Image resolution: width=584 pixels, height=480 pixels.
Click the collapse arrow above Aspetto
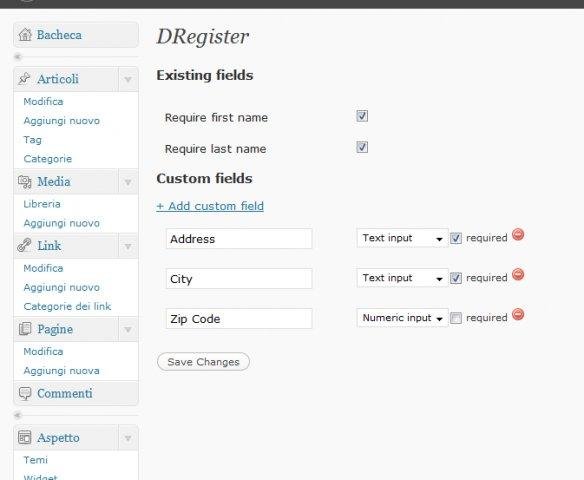coord(17,415)
